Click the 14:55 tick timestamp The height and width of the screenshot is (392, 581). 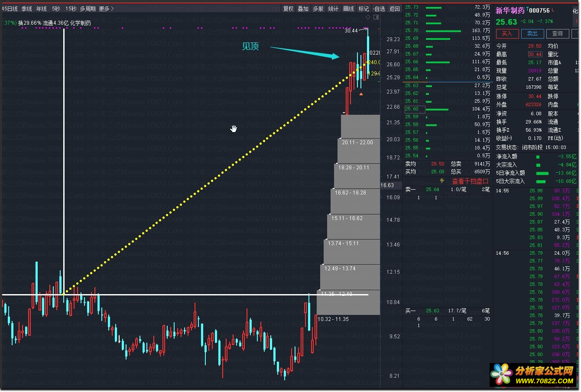click(x=503, y=191)
